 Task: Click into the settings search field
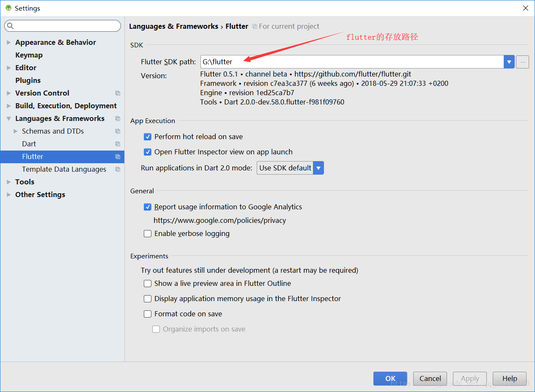[63, 26]
